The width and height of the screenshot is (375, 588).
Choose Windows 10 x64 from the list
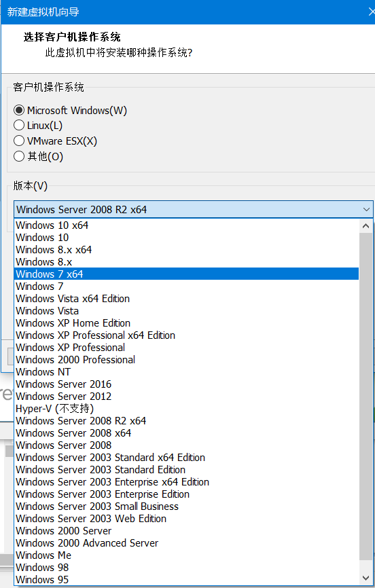tap(187, 225)
